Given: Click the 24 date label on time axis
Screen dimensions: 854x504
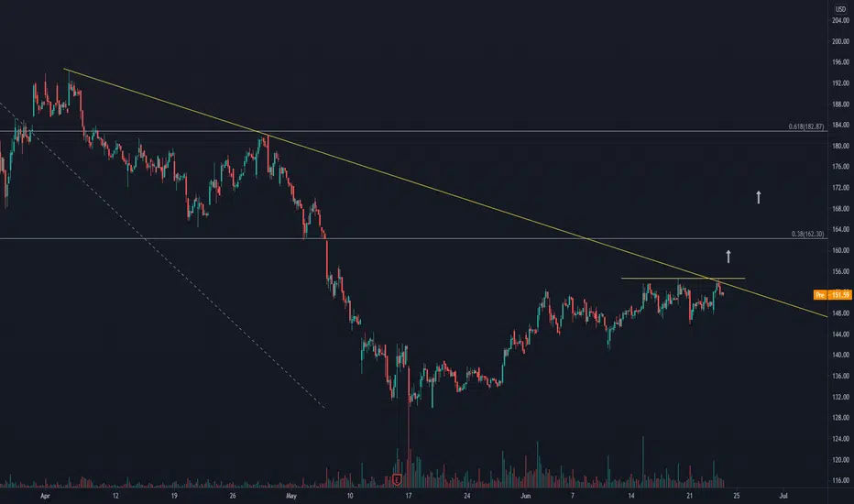Looking at the screenshot, I should pos(466,496).
